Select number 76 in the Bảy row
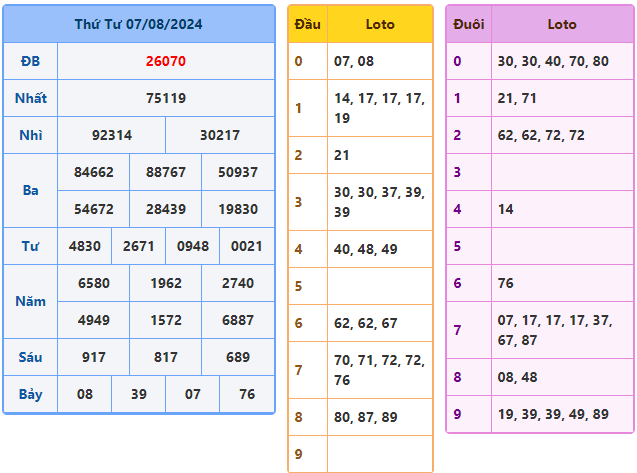The width and height of the screenshot is (637, 473). coord(246,394)
